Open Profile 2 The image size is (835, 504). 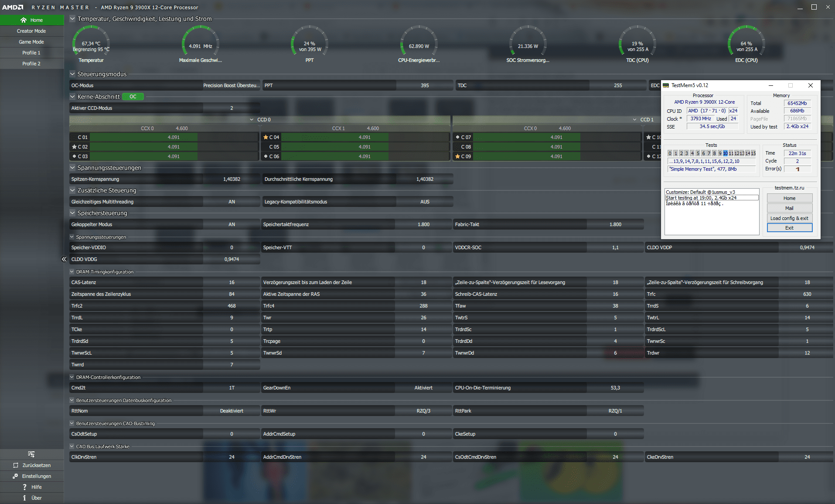(x=32, y=64)
